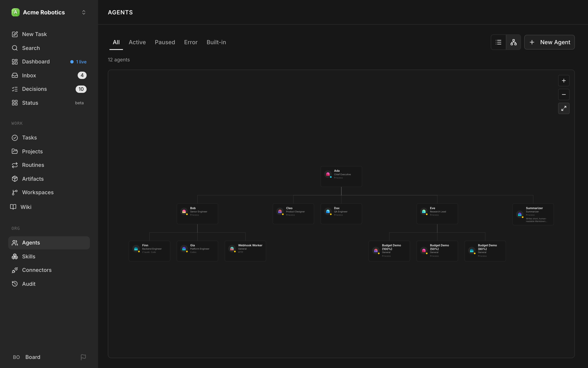The image size is (588, 368).
Task: Show Paused agents tab
Action: click(165, 42)
